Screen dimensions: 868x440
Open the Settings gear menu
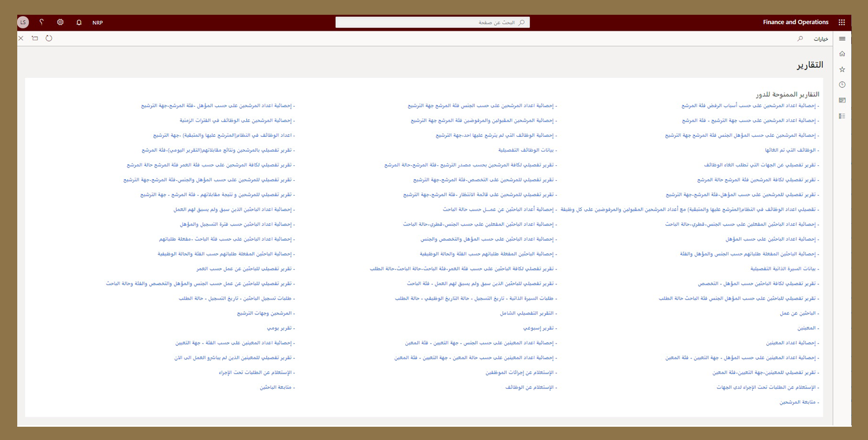pyautogui.click(x=60, y=22)
